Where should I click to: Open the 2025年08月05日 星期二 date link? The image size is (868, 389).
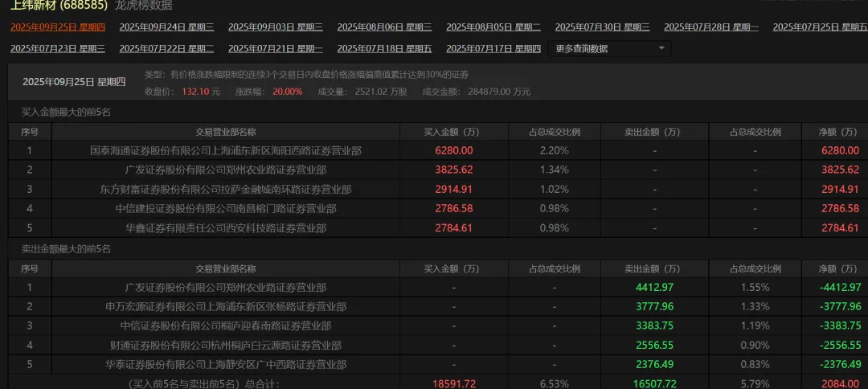click(x=493, y=27)
